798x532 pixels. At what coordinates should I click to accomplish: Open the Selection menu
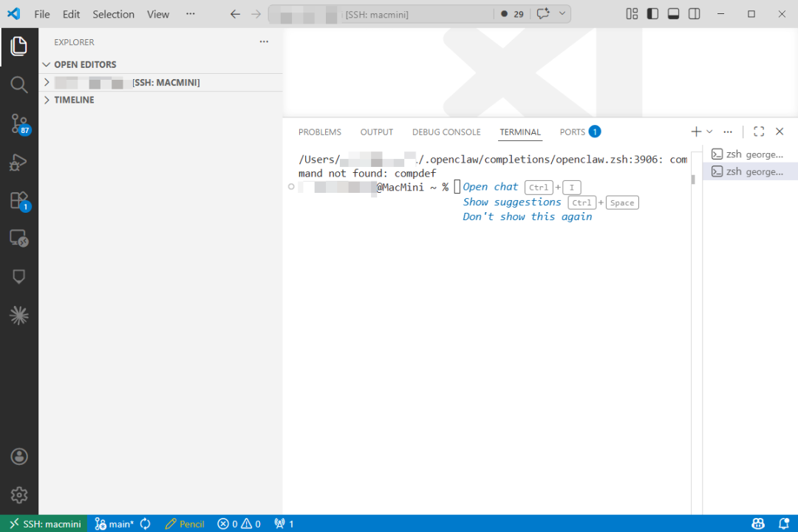[113, 14]
